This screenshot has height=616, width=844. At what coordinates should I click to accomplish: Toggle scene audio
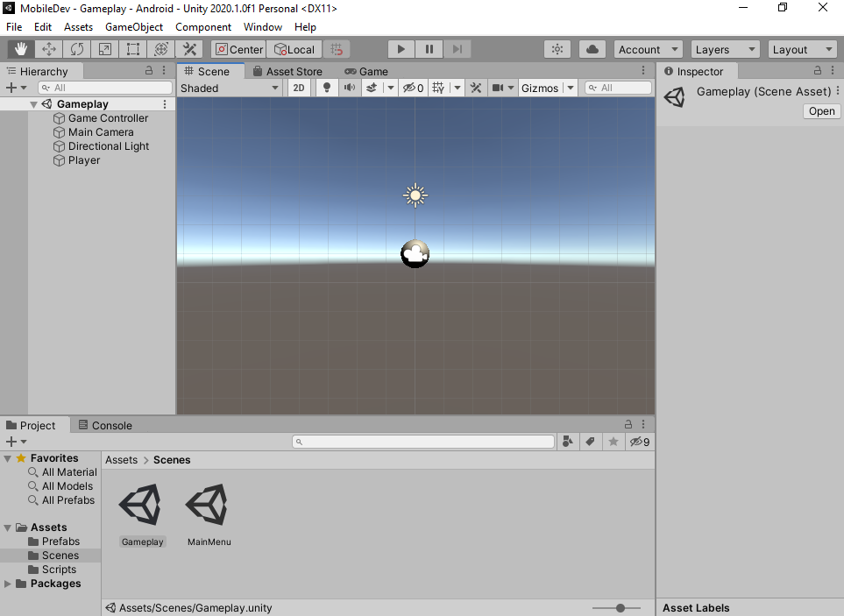click(350, 89)
